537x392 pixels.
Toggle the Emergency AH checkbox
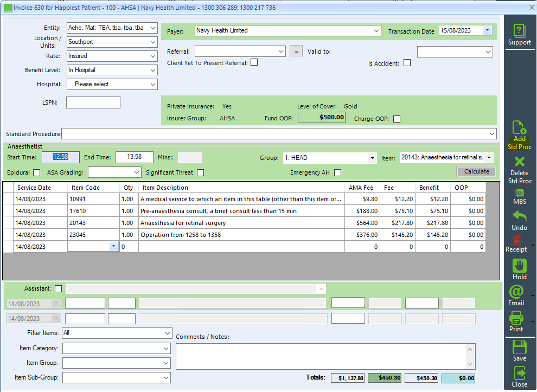(337, 172)
